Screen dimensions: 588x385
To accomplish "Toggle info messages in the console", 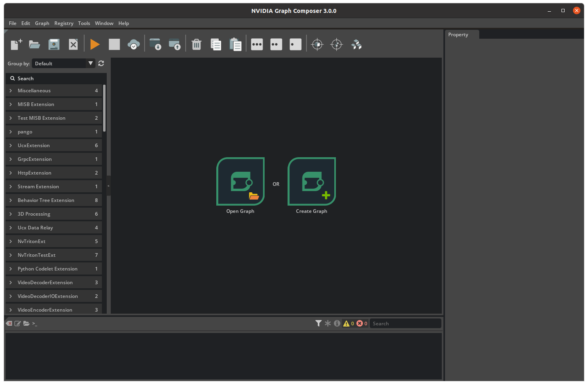I will point(337,323).
